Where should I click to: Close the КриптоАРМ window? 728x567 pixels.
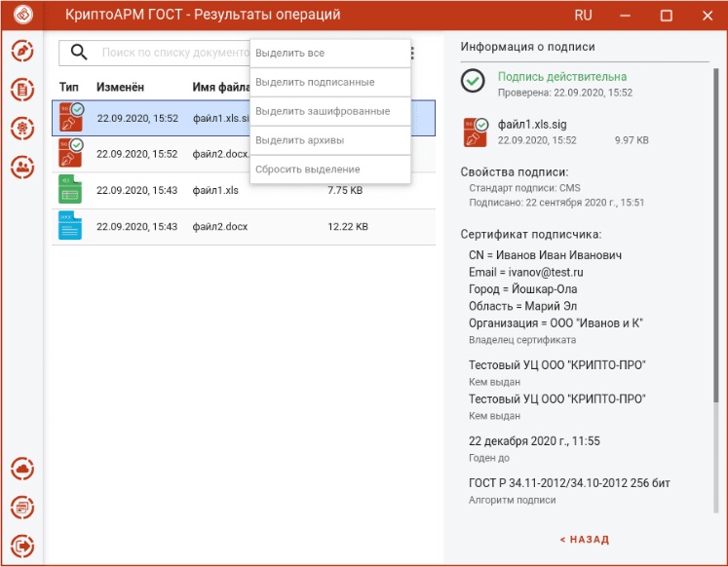[x=708, y=16]
